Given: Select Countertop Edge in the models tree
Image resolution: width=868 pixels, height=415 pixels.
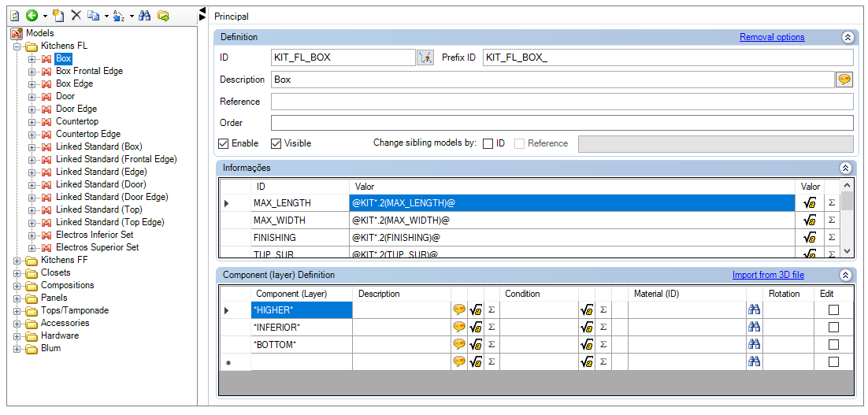Looking at the screenshot, I should click(x=88, y=134).
